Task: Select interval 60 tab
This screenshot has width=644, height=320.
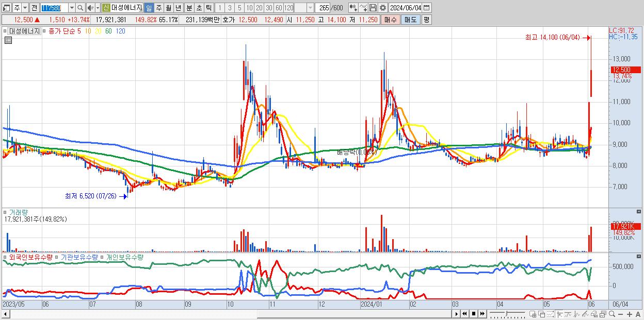Action: 279,8
